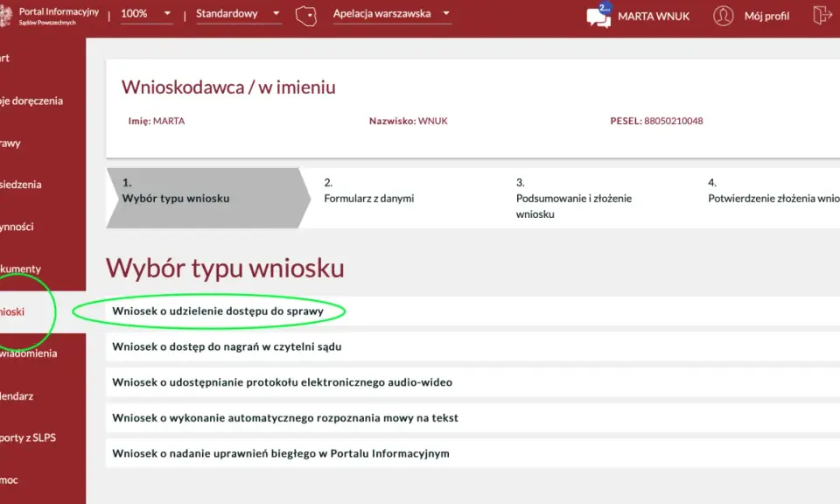Click the MARTA WNUK user name

pos(654,17)
